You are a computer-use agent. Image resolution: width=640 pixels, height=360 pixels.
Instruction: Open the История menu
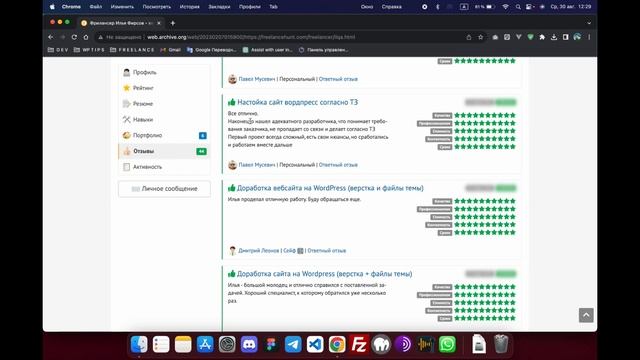189,7
